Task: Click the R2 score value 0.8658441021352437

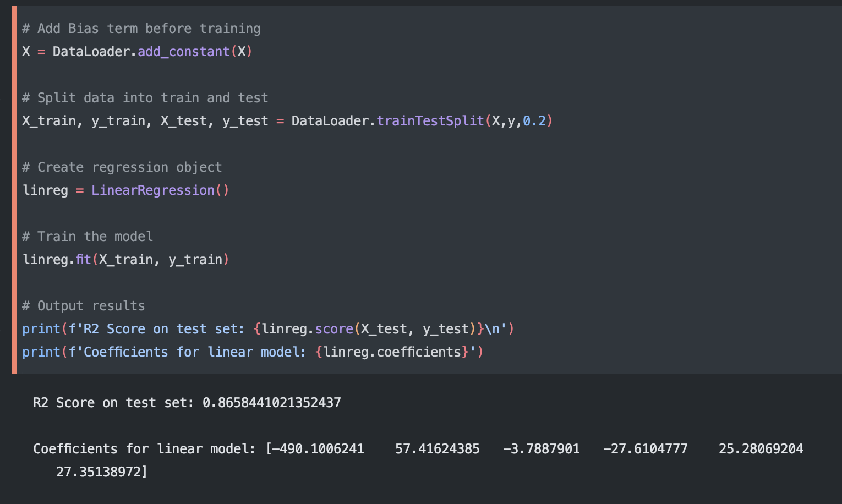Action: [272, 403]
